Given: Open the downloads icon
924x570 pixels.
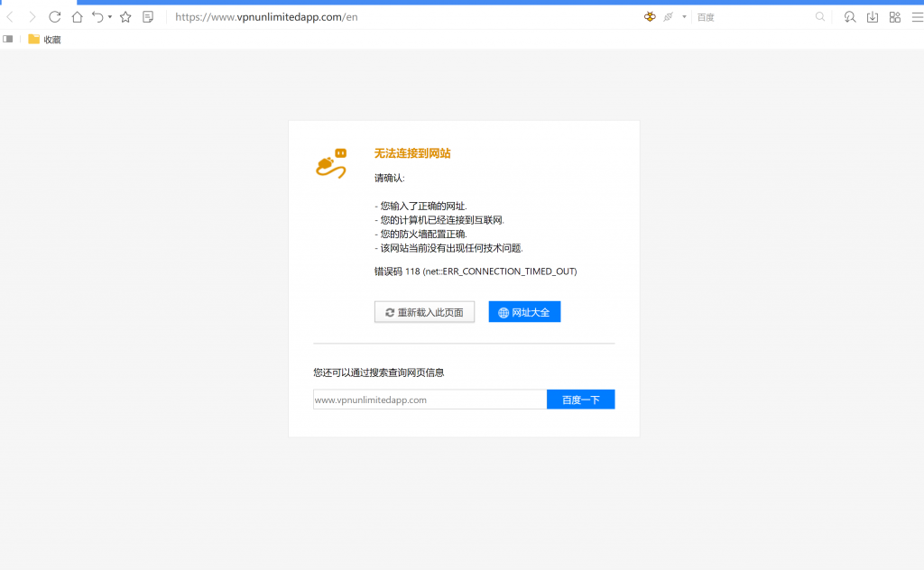Looking at the screenshot, I should coord(873,17).
